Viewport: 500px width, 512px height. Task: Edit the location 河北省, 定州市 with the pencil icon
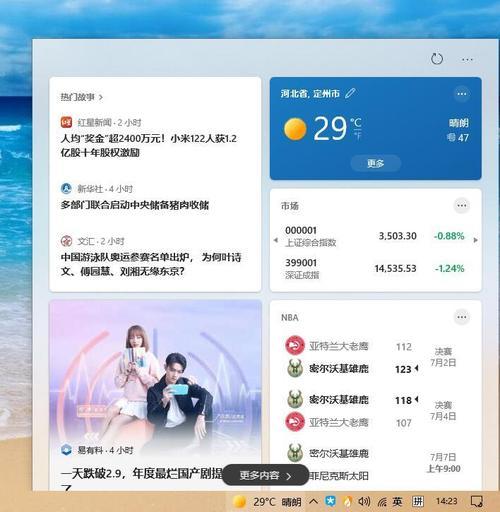coord(350,93)
